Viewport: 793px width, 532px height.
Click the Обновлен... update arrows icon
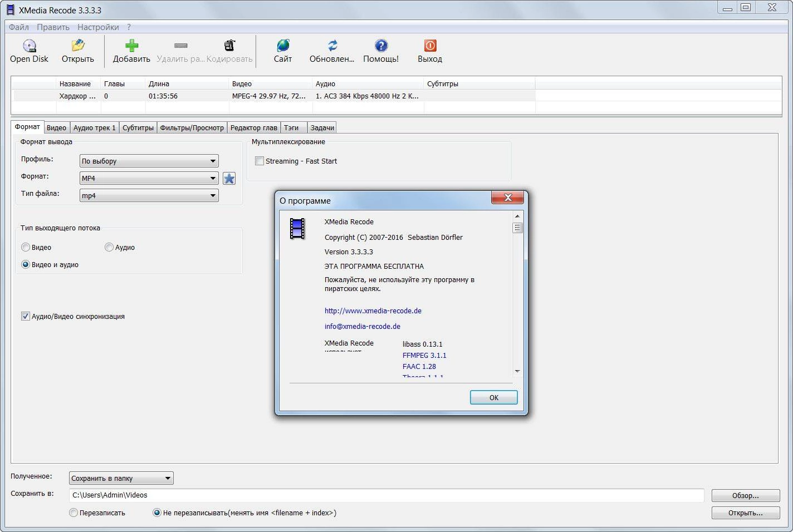(332, 46)
